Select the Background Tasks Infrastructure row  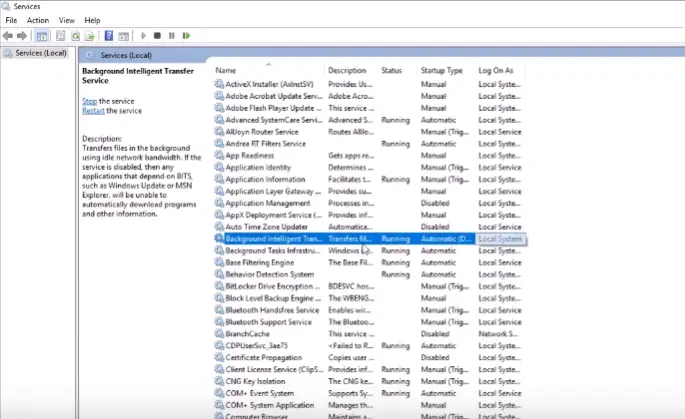pyautogui.click(x=369, y=250)
